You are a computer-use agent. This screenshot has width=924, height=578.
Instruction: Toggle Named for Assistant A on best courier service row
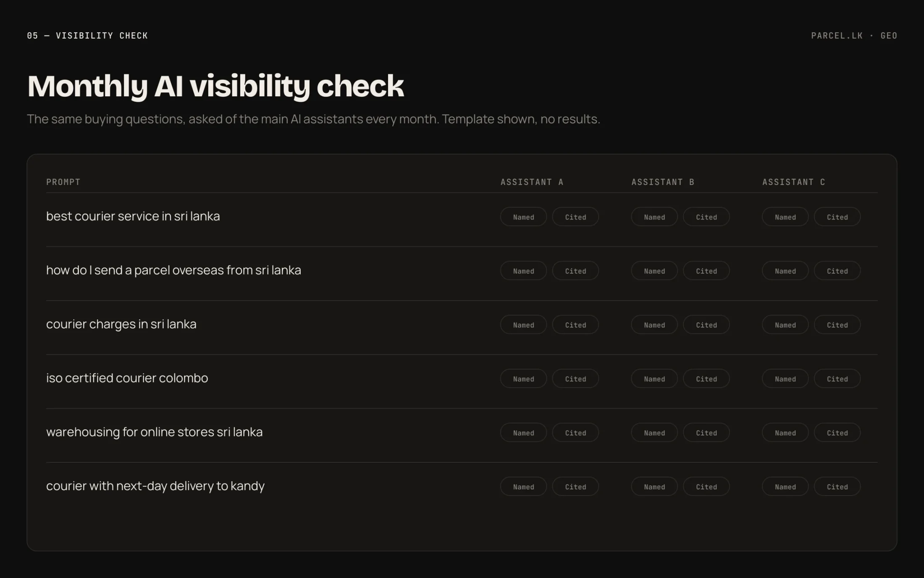[523, 217]
